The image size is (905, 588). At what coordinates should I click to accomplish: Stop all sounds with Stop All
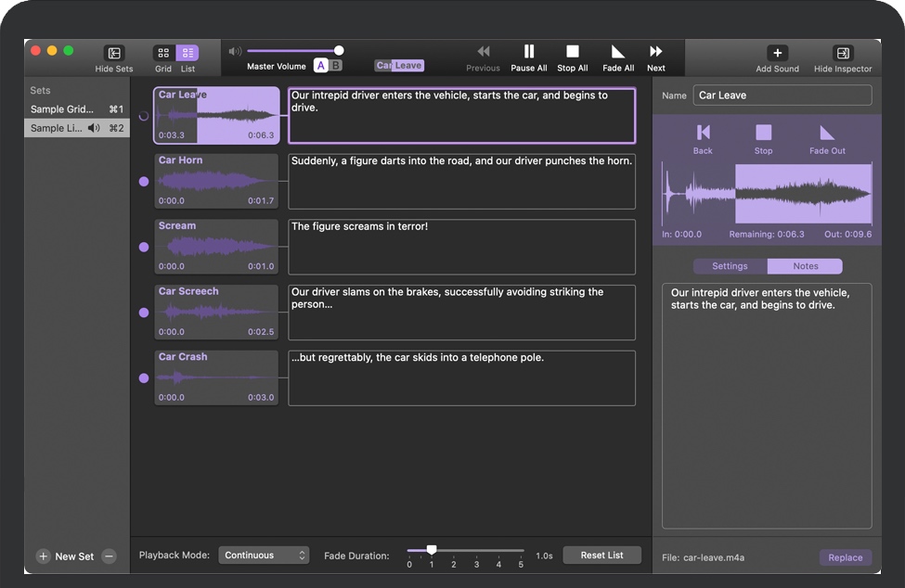pyautogui.click(x=572, y=52)
